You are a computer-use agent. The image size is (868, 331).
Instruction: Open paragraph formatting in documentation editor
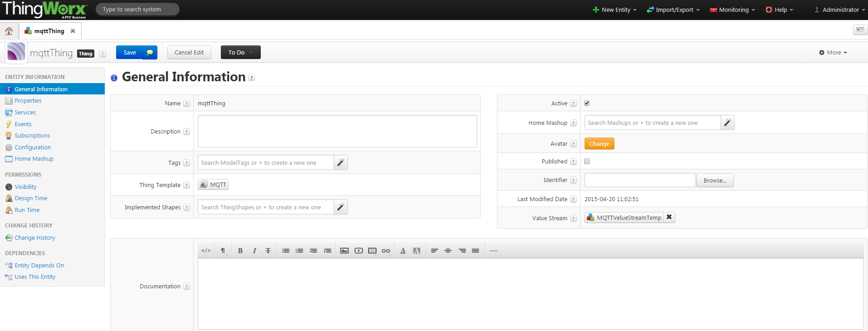(223, 251)
